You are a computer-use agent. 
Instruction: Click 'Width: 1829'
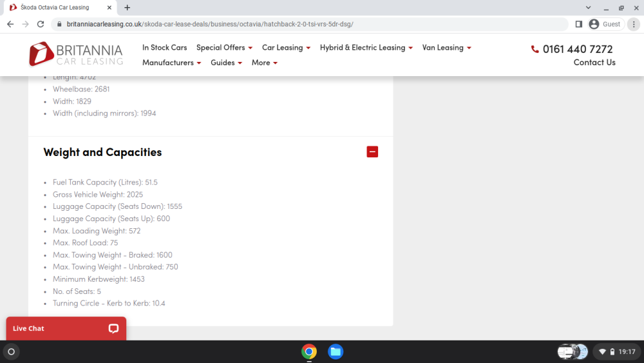(72, 101)
